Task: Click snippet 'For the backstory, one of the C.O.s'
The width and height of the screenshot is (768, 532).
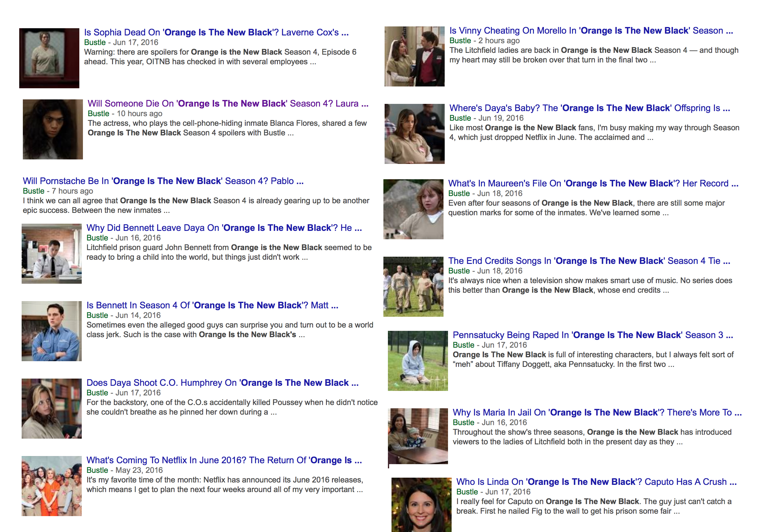Action: [x=232, y=407]
